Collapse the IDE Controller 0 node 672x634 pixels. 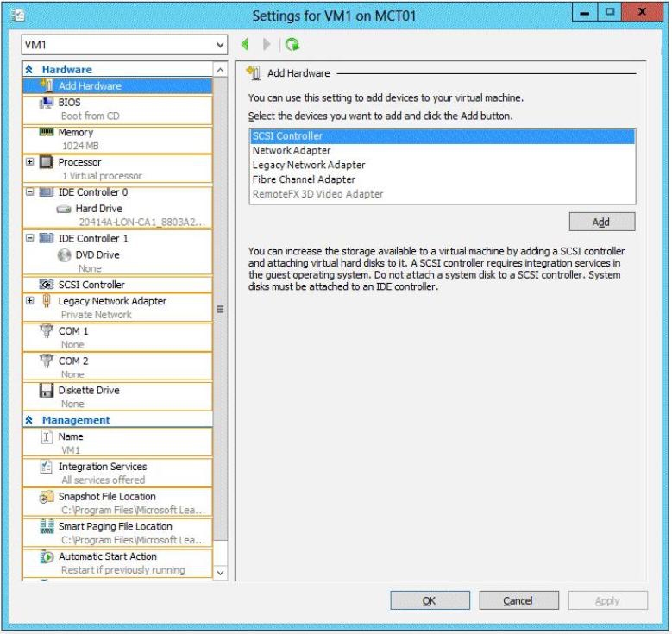click(x=29, y=192)
